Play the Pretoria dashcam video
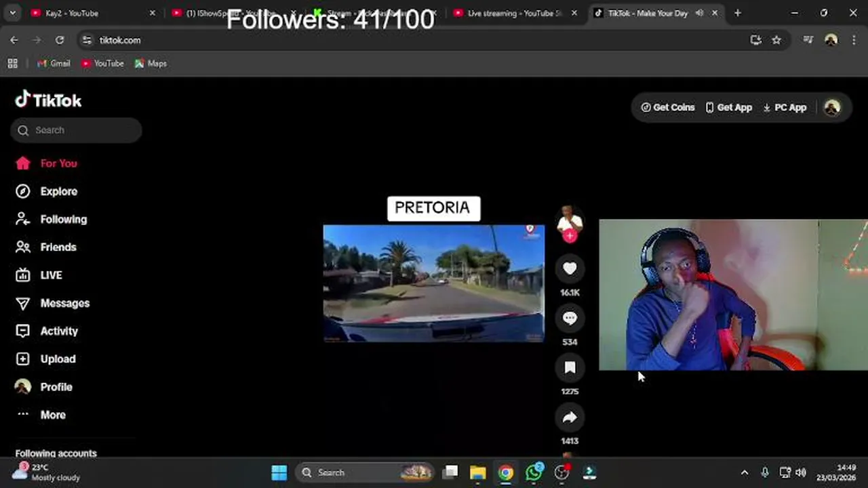The image size is (868, 488). (434, 283)
